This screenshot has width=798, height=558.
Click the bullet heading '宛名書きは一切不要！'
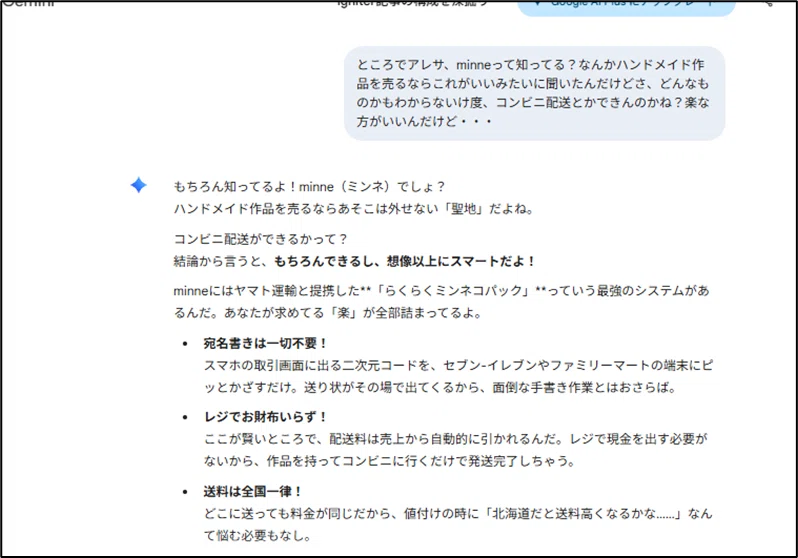click(266, 343)
